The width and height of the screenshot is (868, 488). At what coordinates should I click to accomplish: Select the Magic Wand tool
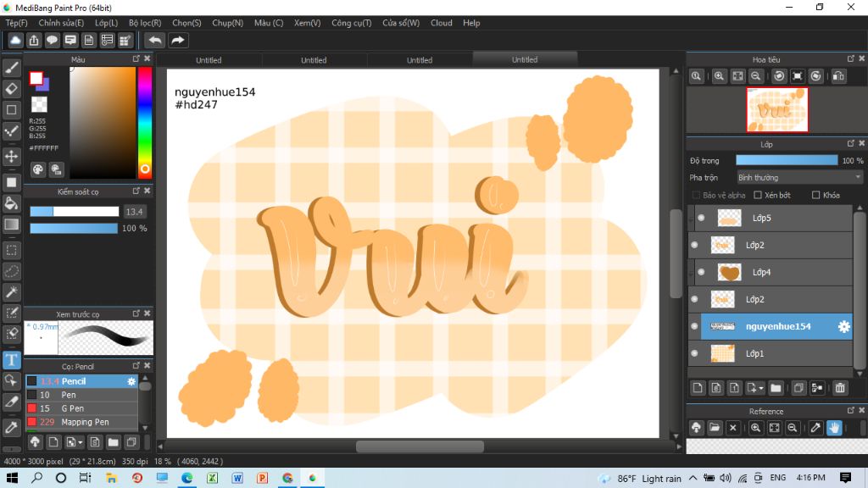12,292
